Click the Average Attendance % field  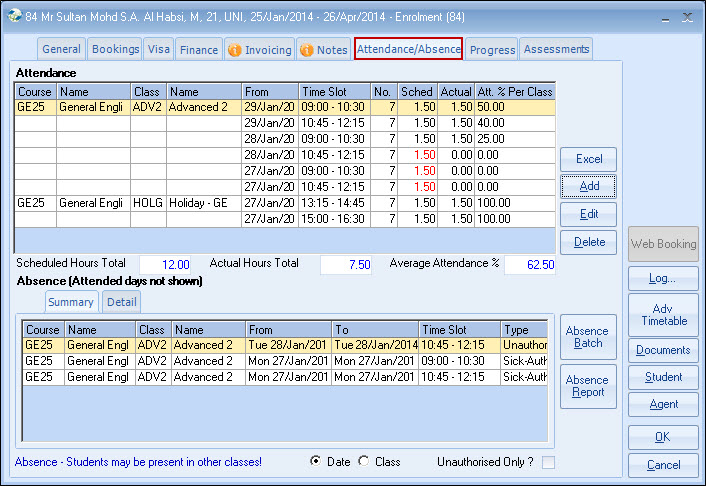(529, 264)
